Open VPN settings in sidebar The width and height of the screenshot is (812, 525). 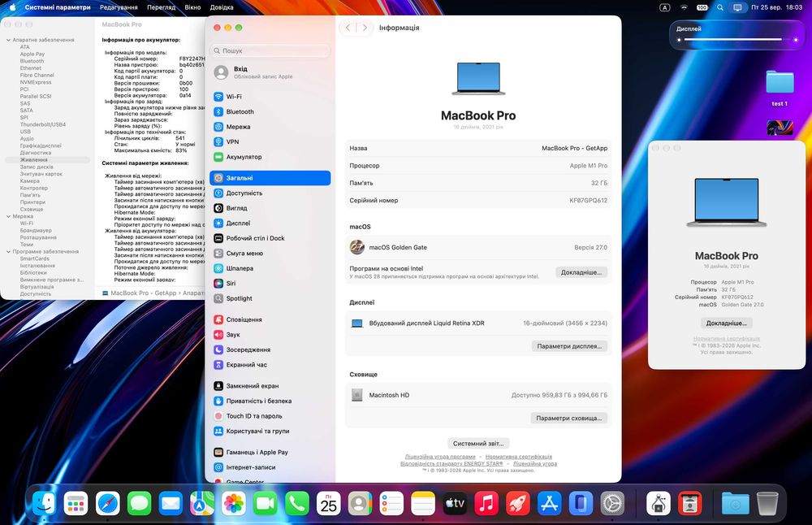click(x=270, y=142)
